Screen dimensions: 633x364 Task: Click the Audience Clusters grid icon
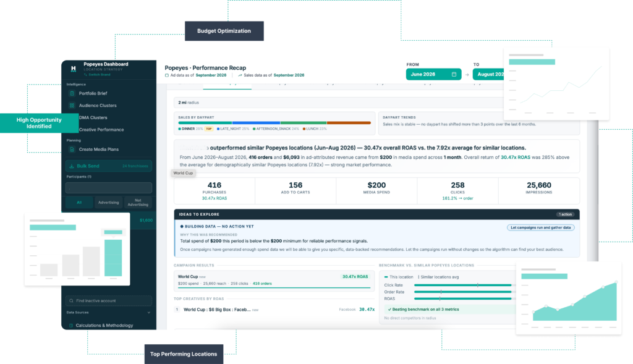pyautogui.click(x=72, y=105)
